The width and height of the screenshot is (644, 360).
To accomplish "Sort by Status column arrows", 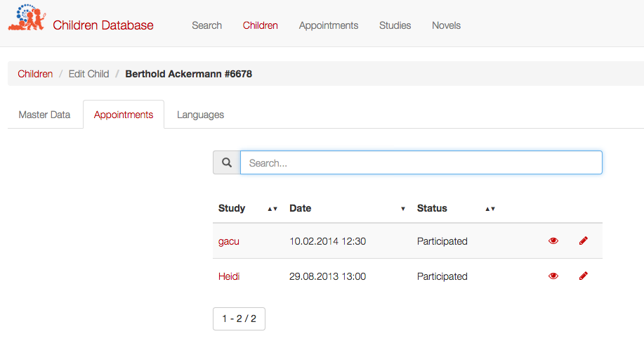I will (x=490, y=209).
